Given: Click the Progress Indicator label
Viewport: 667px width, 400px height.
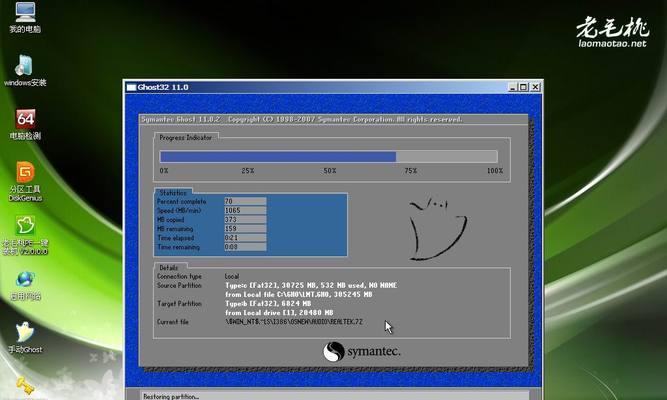Looking at the screenshot, I should point(185,137).
